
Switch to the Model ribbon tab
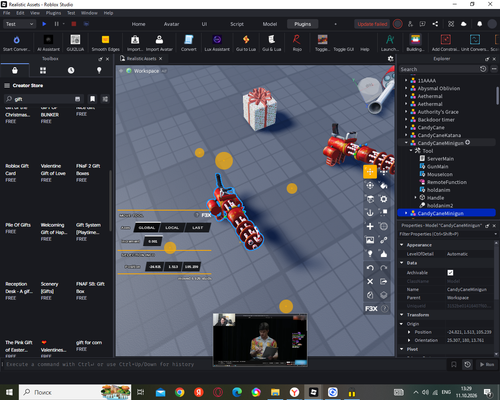click(x=270, y=24)
